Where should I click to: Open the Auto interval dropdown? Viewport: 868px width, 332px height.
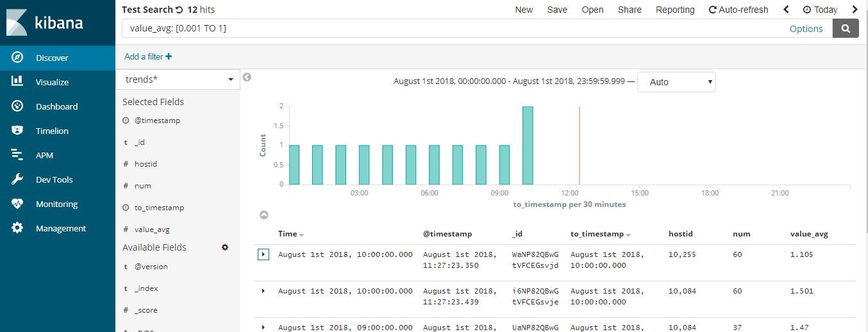(x=676, y=82)
